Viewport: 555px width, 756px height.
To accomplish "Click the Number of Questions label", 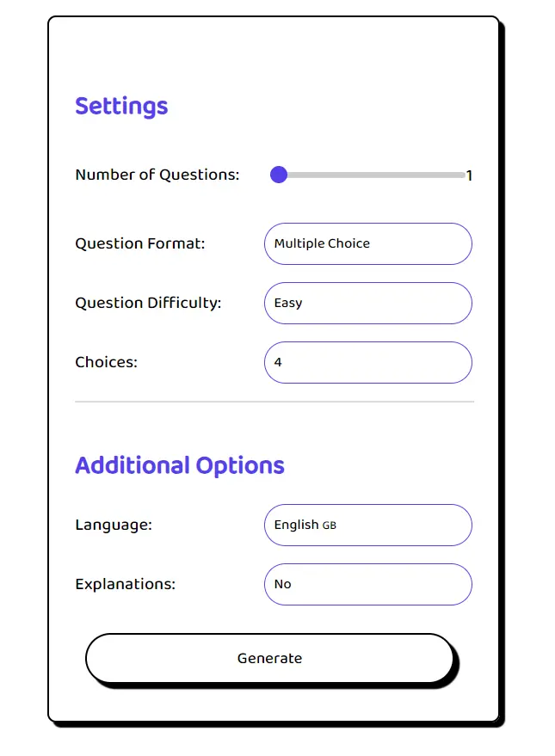I will [x=156, y=175].
